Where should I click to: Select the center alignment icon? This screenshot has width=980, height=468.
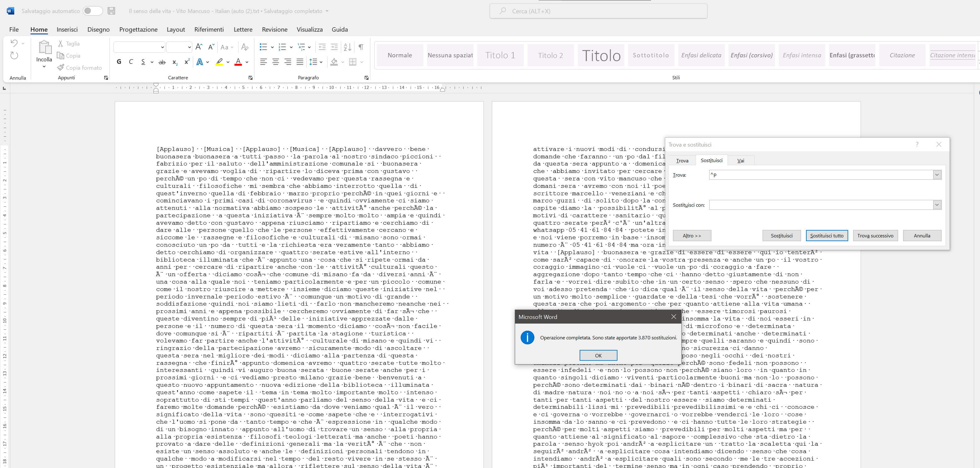275,62
